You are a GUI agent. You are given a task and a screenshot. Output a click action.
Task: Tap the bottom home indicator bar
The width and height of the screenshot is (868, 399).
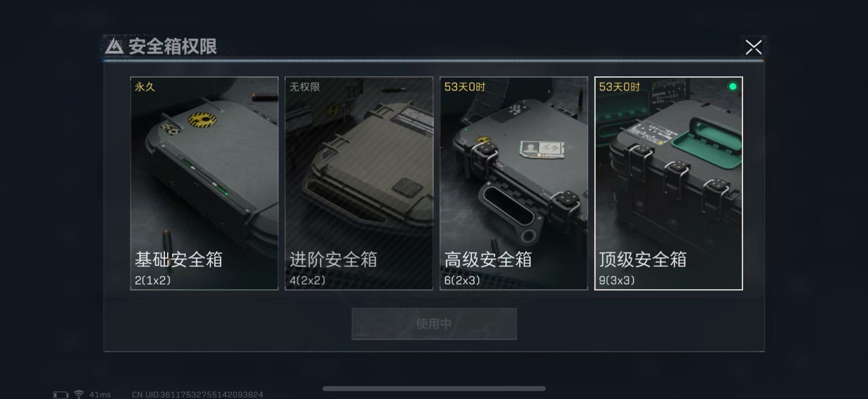(x=434, y=389)
